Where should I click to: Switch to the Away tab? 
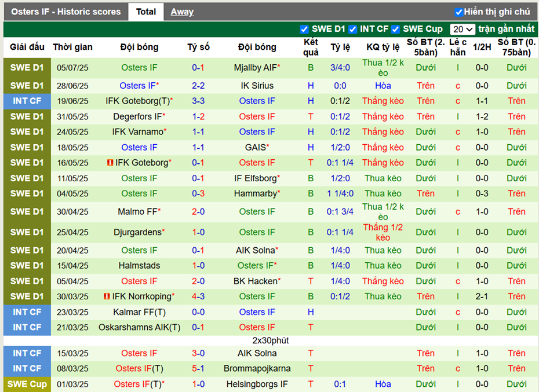pyautogui.click(x=182, y=12)
